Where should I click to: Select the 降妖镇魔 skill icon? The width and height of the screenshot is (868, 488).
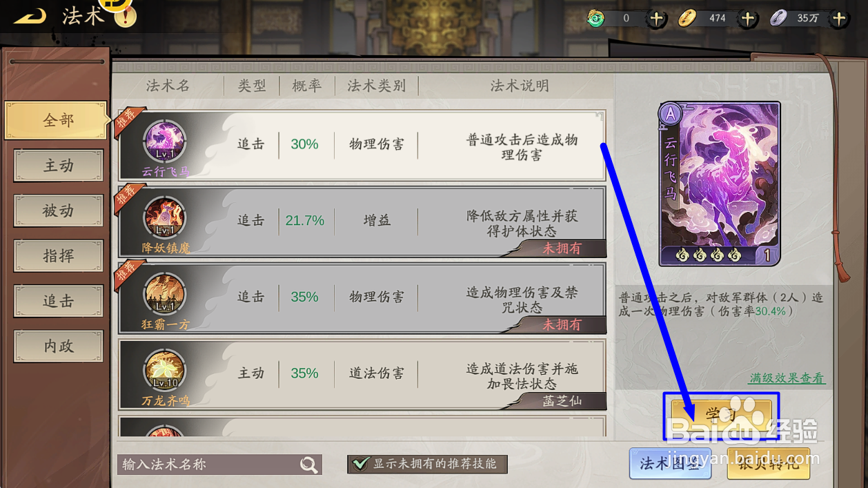click(165, 218)
